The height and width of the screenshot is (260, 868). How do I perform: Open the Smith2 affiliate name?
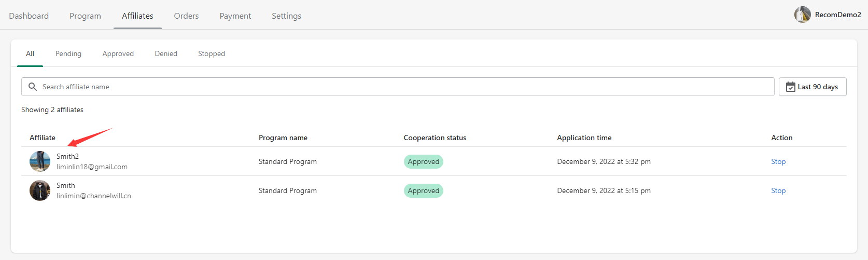[67, 156]
